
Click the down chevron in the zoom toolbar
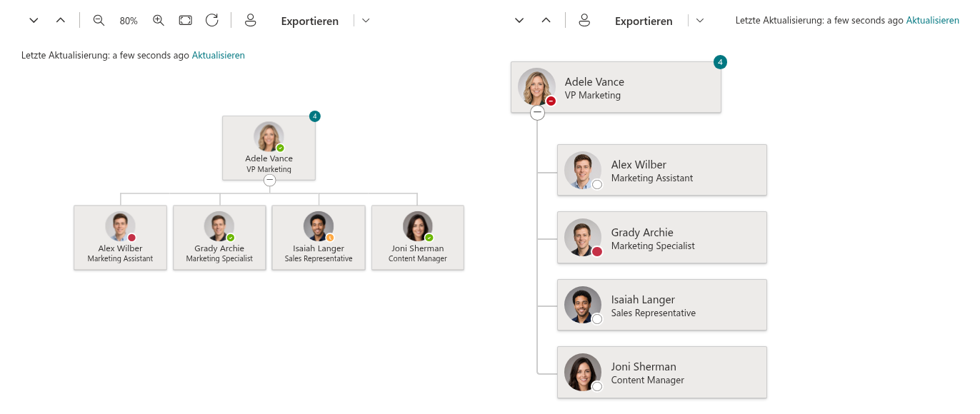coord(34,21)
